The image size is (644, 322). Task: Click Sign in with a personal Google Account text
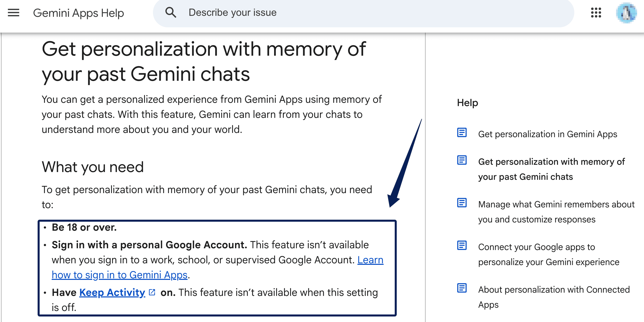pyautogui.click(x=149, y=245)
